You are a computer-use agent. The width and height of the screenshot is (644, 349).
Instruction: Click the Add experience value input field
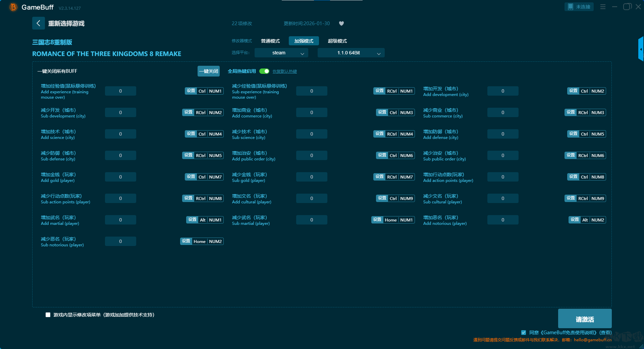click(120, 91)
